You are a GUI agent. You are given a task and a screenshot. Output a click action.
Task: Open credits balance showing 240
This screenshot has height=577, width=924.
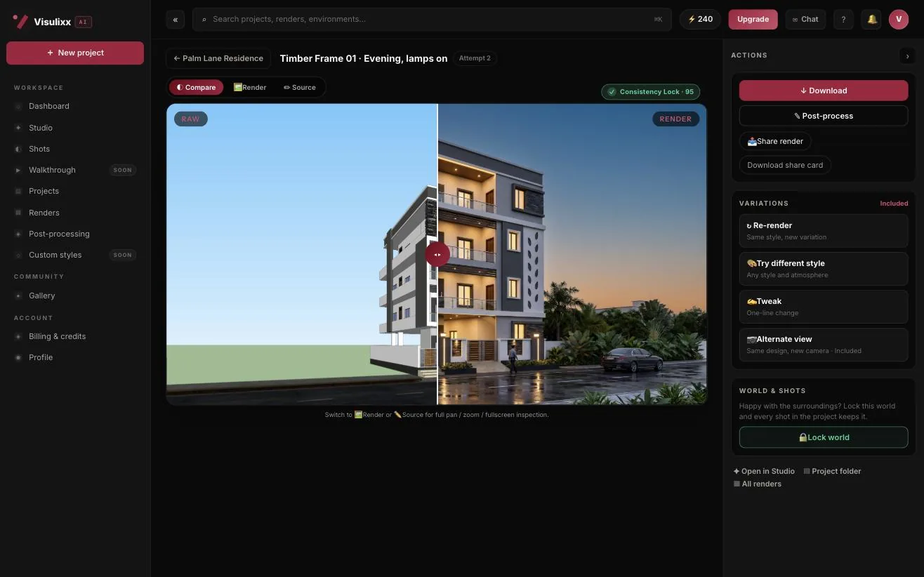coord(700,20)
